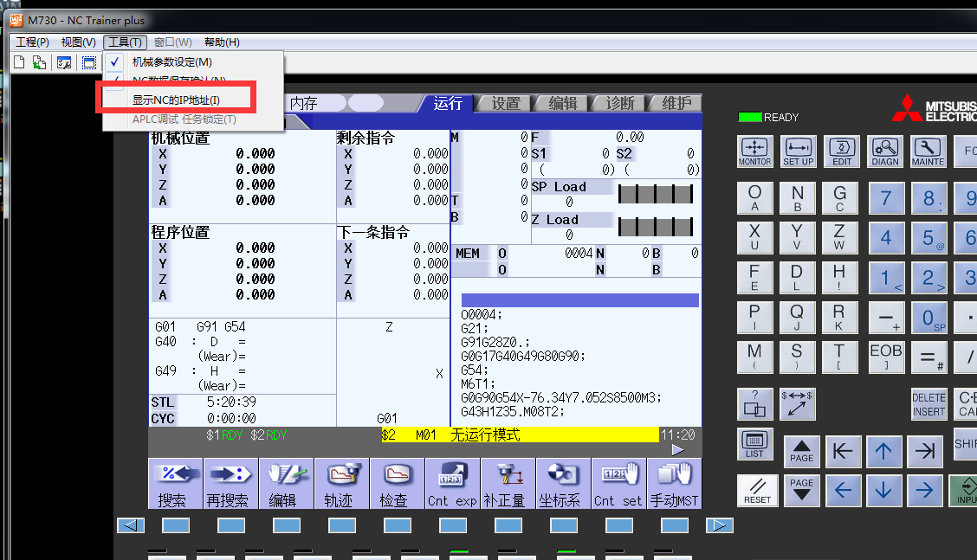This screenshot has width=977, height=560.
Task: Click the tab forward arrow key
Action: click(925, 451)
